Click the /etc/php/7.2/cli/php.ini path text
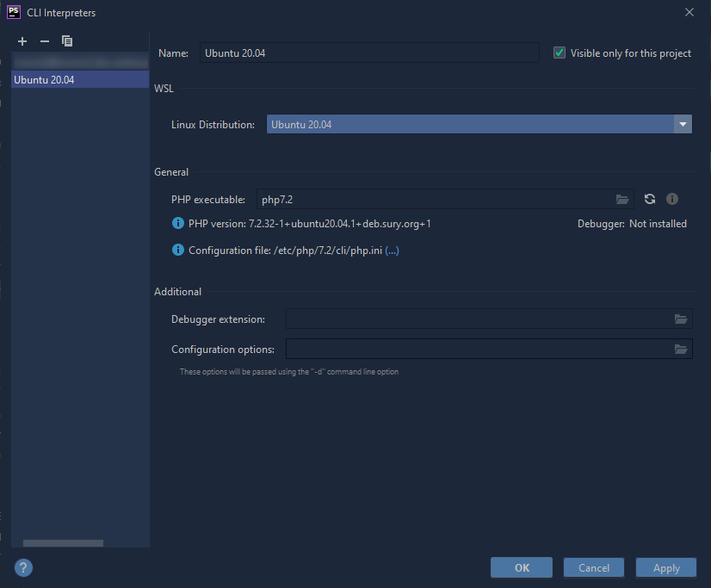Image resolution: width=711 pixels, height=588 pixels. pyautogui.click(x=328, y=251)
